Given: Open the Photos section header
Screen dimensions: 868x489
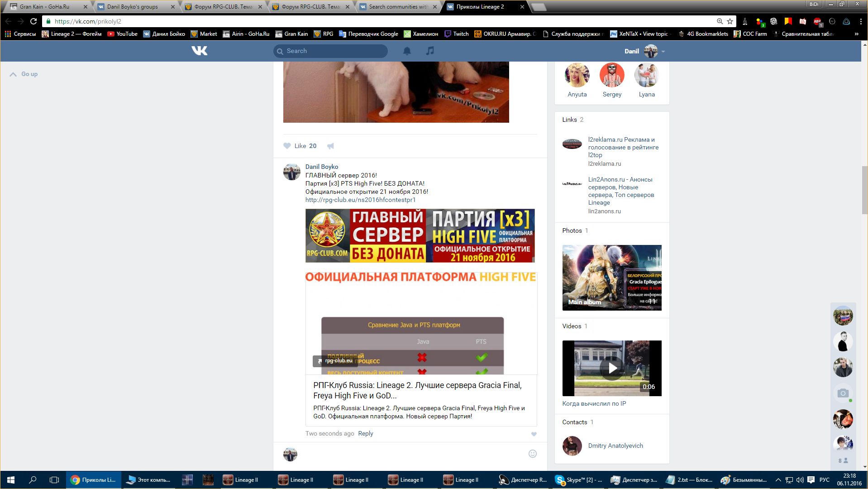Looking at the screenshot, I should tap(575, 230).
